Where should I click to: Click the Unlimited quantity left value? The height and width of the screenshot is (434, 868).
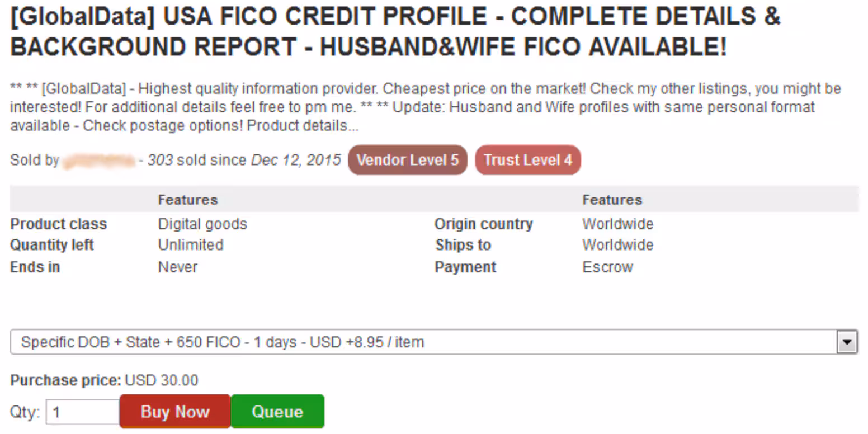tap(191, 245)
